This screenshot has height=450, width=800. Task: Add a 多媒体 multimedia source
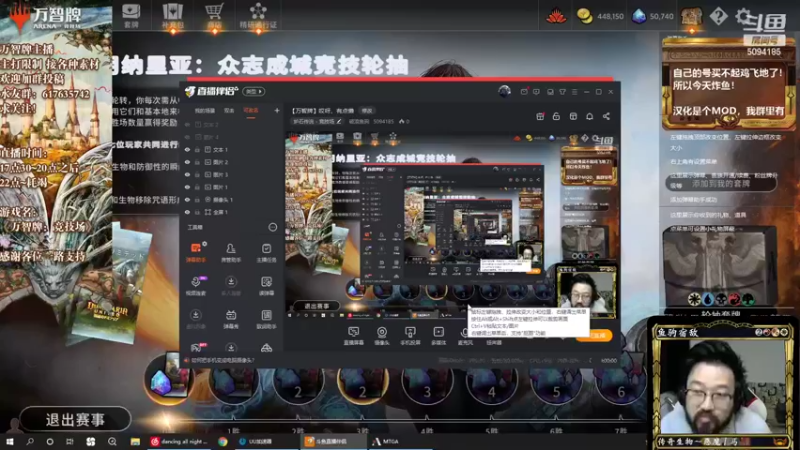coord(438,336)
